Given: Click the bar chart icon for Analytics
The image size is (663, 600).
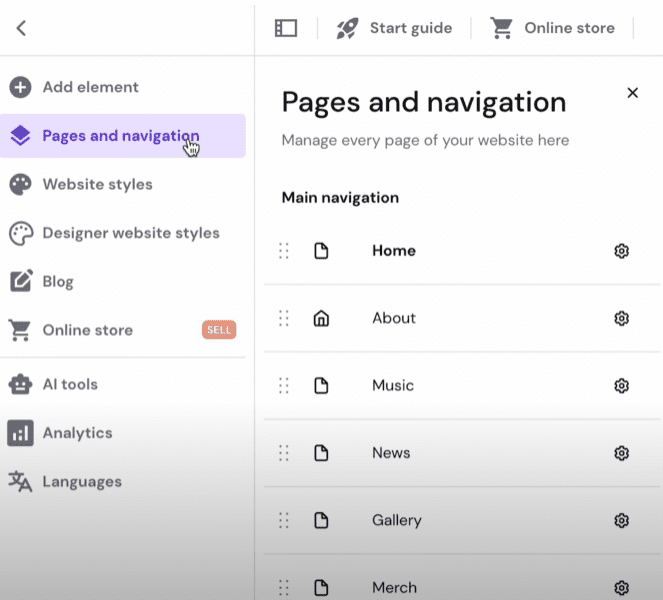Looking at the screenshot, I should [x=20, y=433].
